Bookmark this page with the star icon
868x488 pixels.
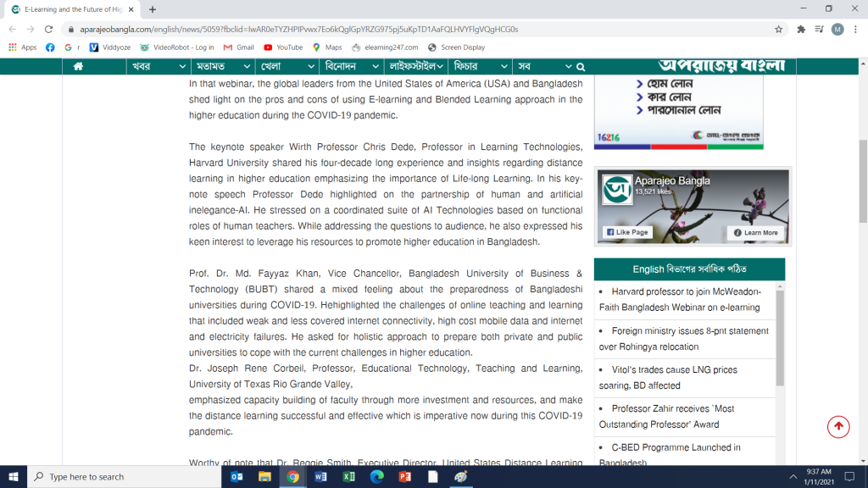point(778,30)
